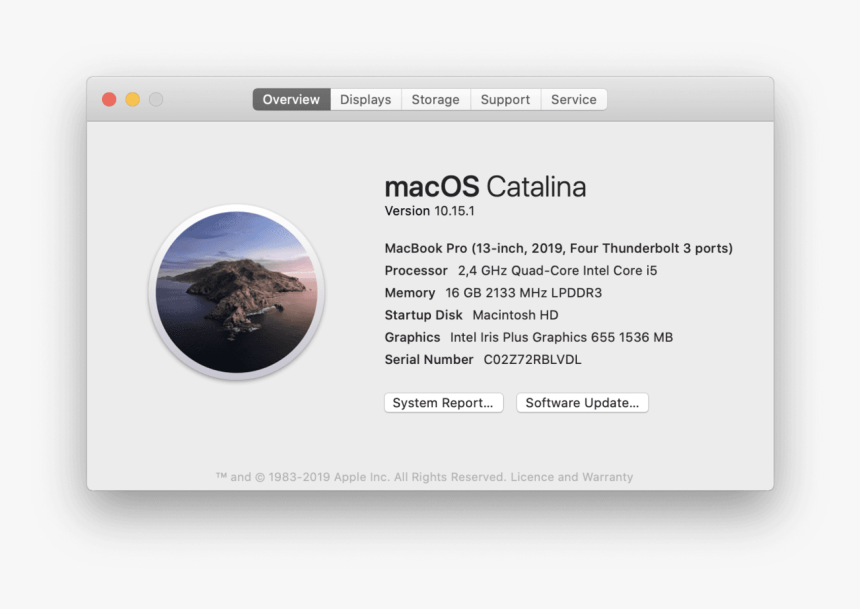
Task: Go to the Support tab
Action: [x=506, y=99]
